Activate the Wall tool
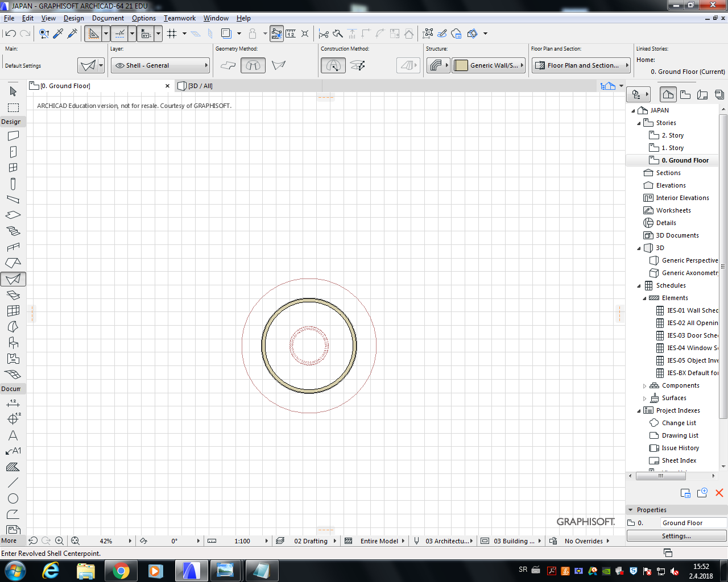728x582 pixels. 13,136
